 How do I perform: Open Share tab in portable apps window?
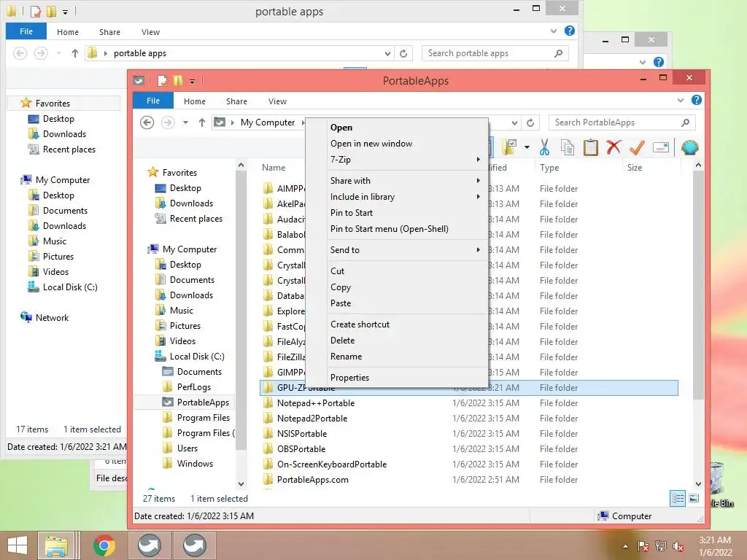[109, 32]
